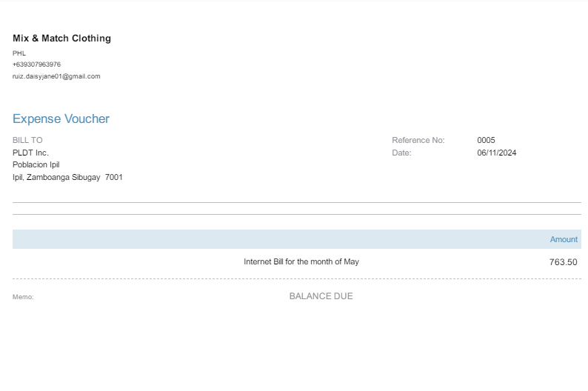
Task: Click the email ruiz.daisyjane01@gmail.com
Action: 56,76
